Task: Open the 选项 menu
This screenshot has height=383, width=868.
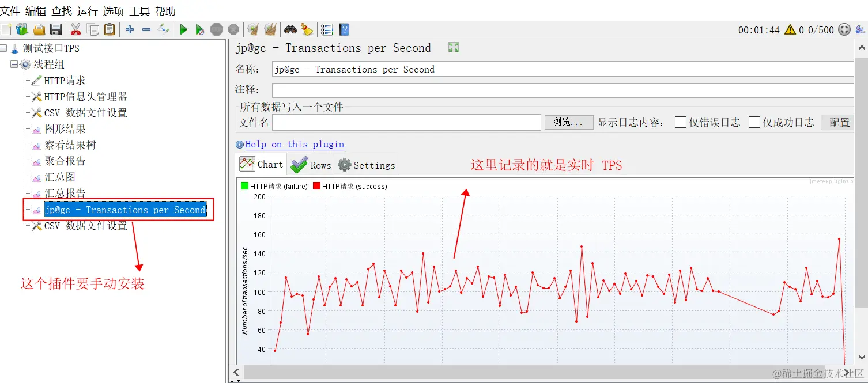Action: point(114,11)
